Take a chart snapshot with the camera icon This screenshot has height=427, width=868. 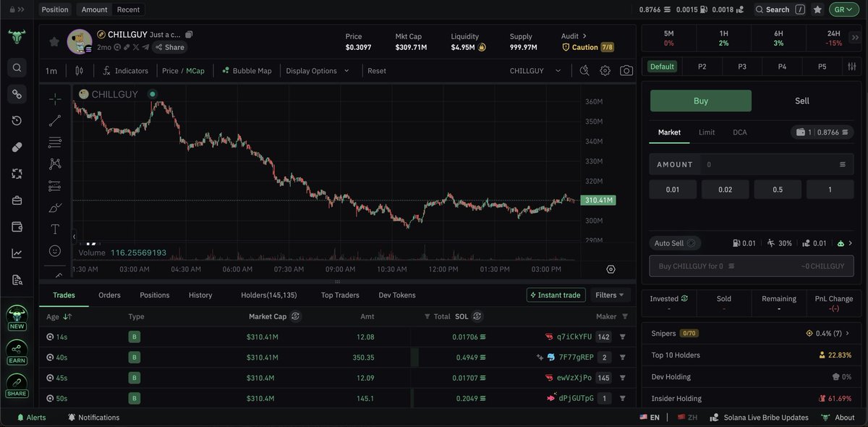click(x=626, y=71)
